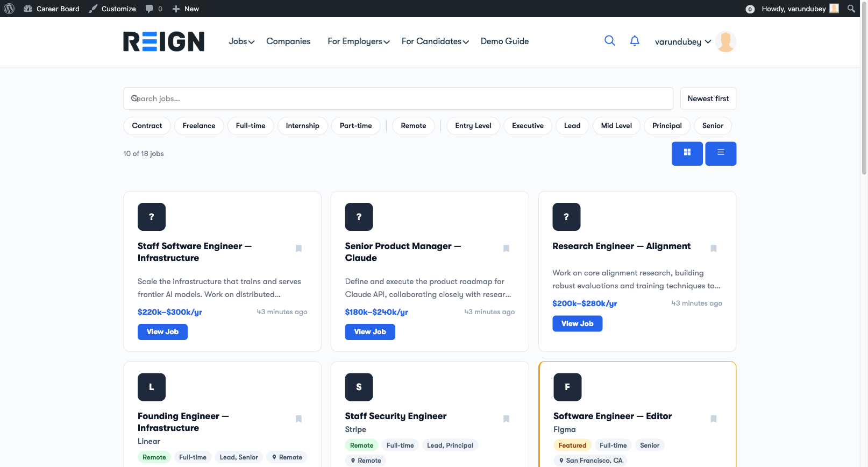Viewport: 868px width, 467px height.
Task: View pending comments in admin bar
Action: click(154, 9)
